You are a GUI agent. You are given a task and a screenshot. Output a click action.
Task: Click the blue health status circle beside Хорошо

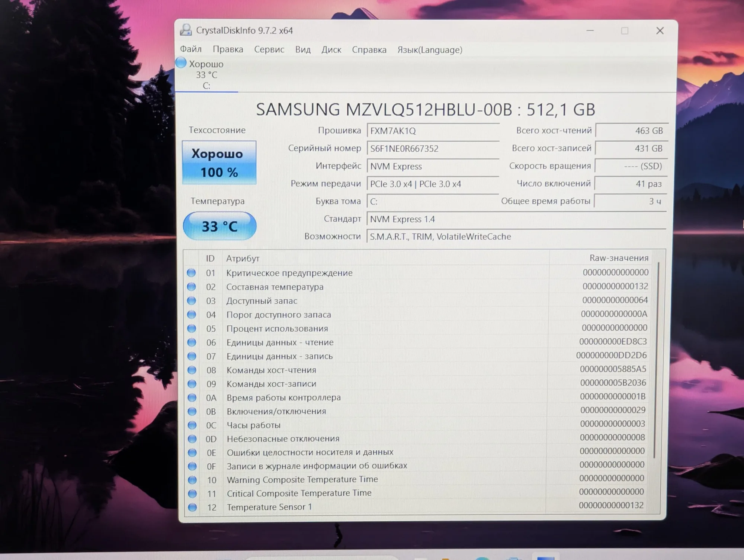181,63
